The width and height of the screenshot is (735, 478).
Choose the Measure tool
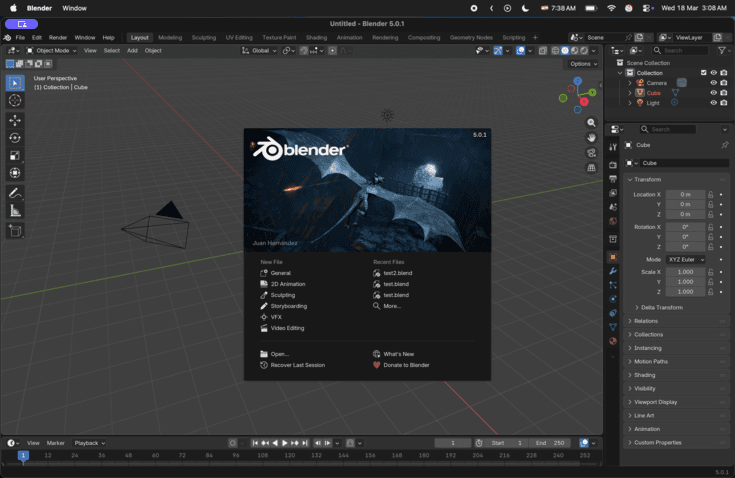coord(15,211)
